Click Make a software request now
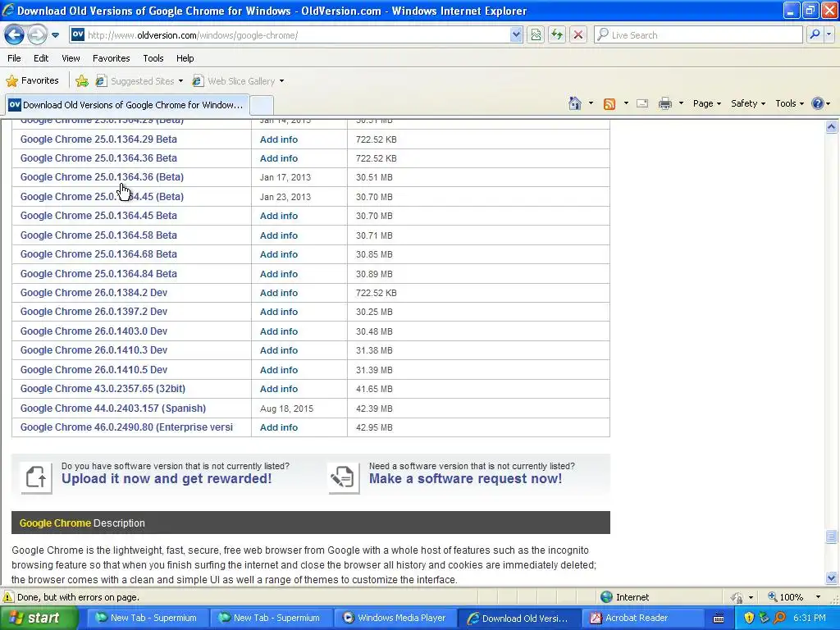Image resolution: width=840 pixels, height=630 pixels. click(466, 479)
